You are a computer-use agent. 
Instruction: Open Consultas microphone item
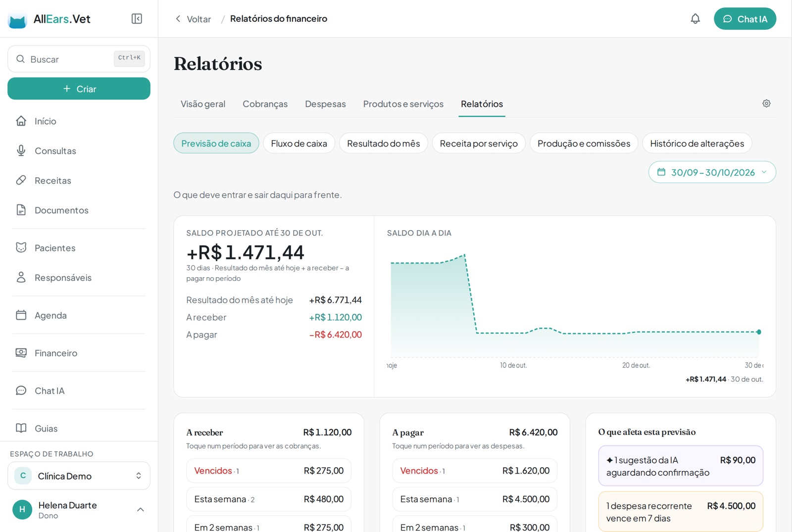click(x=79, y=151)
